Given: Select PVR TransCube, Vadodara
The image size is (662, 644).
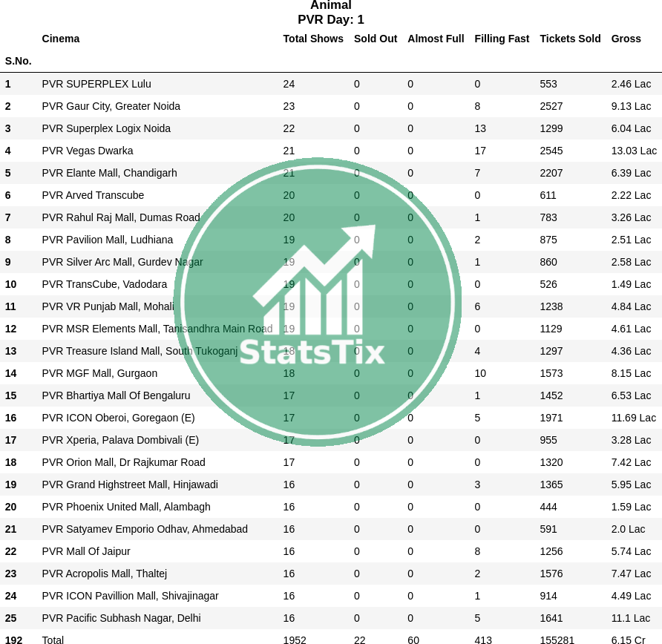Looking at the screenshot, I should (105, 284).
